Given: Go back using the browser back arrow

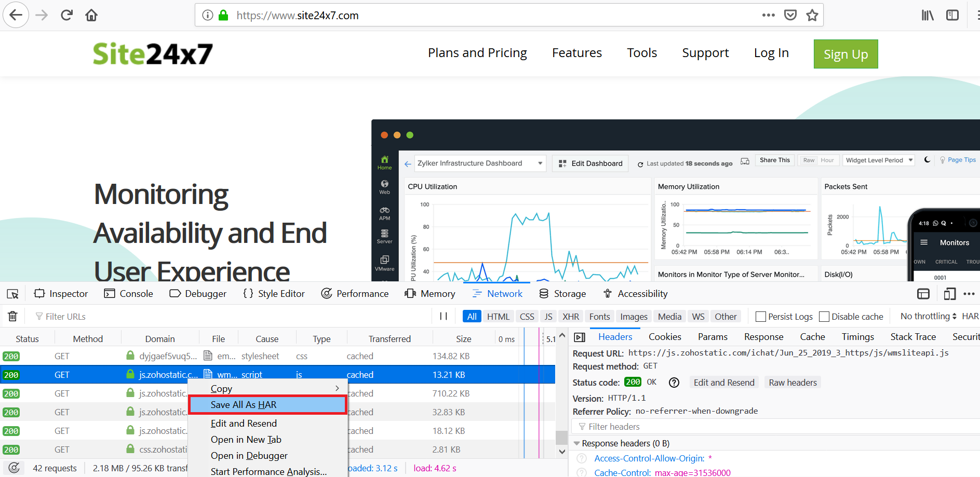Looking at the screenshot, I should point(16,15).
